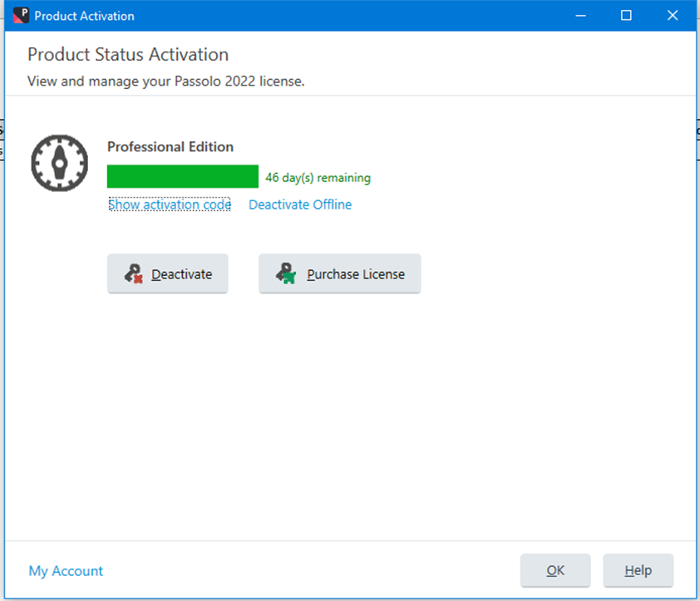Click the Passolo compass edition icon
Image resolution: width=700 pixels, height=601 pixels.
click(59, 163)
